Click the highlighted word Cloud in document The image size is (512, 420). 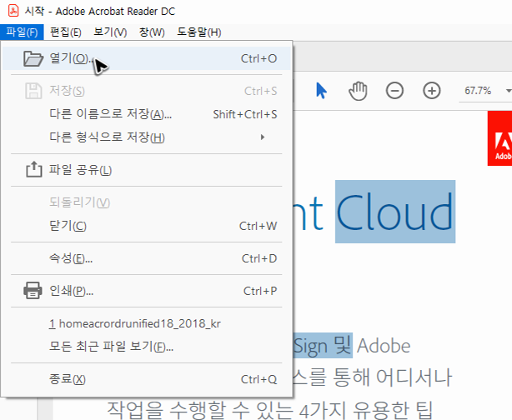click(395, 212)
